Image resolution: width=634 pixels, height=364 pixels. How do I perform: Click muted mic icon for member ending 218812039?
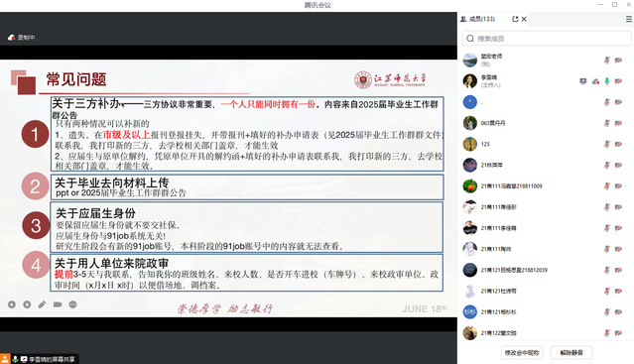click(x=607, y=271)
